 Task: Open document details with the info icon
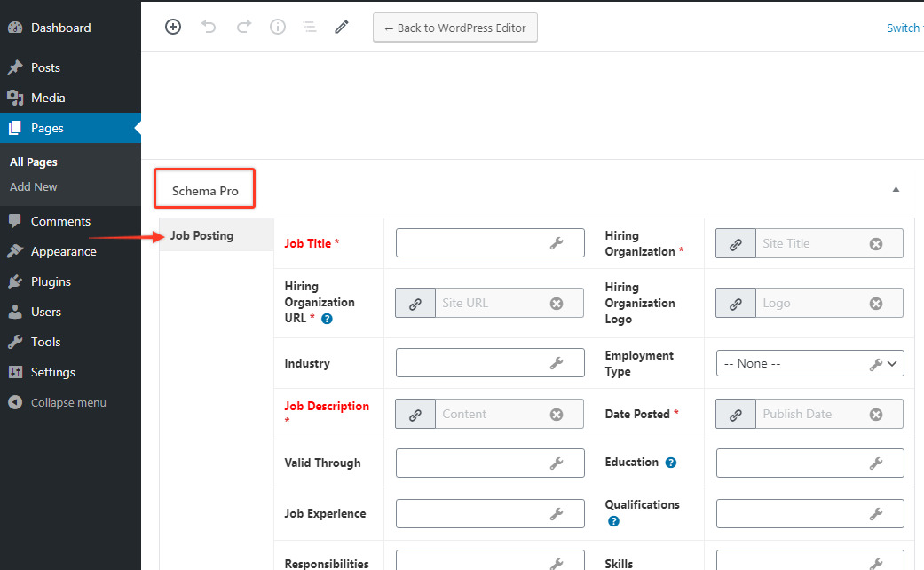point(277,27)
